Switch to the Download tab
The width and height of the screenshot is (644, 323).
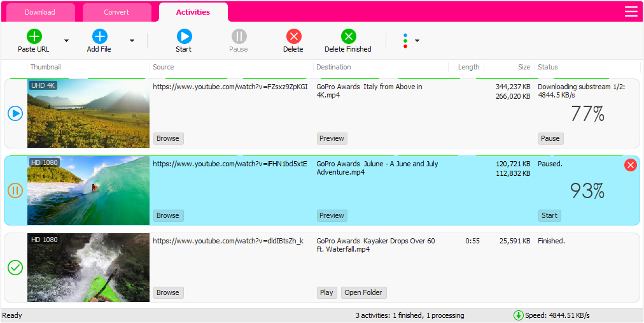tap(39, 12)
